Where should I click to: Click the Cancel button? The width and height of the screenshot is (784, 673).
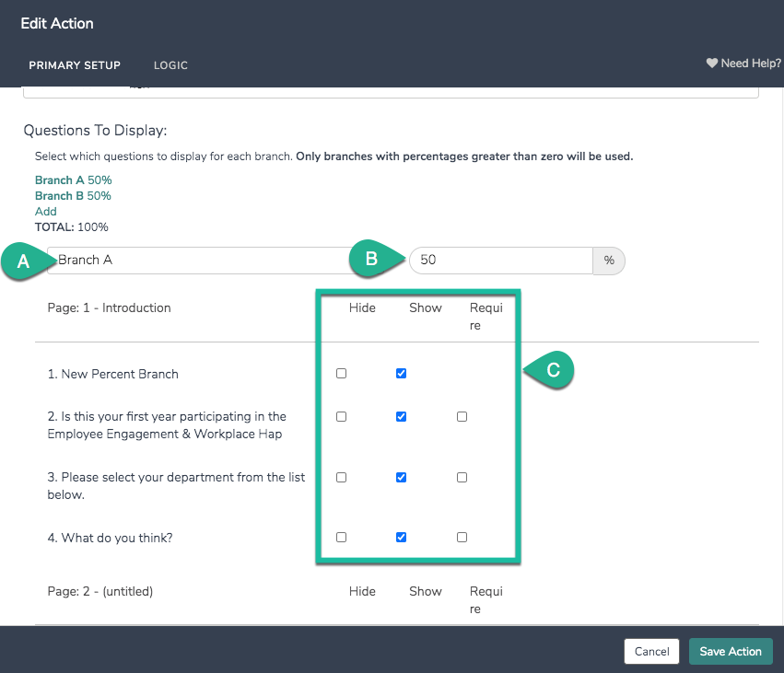[x=651, y=652]
